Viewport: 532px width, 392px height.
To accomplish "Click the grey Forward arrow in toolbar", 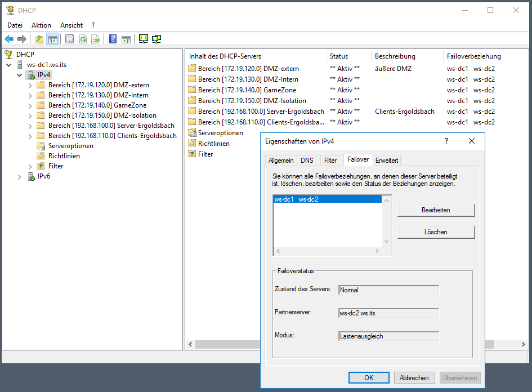I will click(x=22, y=39).
